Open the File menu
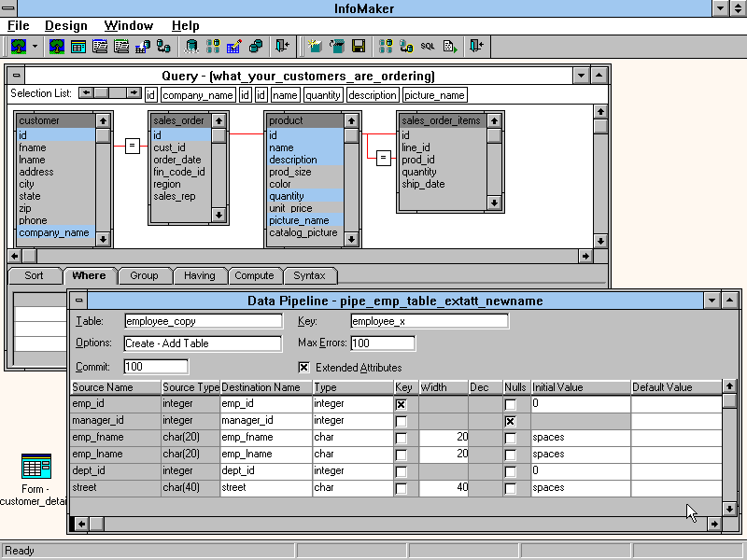747x560 pixels. tap(19, 26)
